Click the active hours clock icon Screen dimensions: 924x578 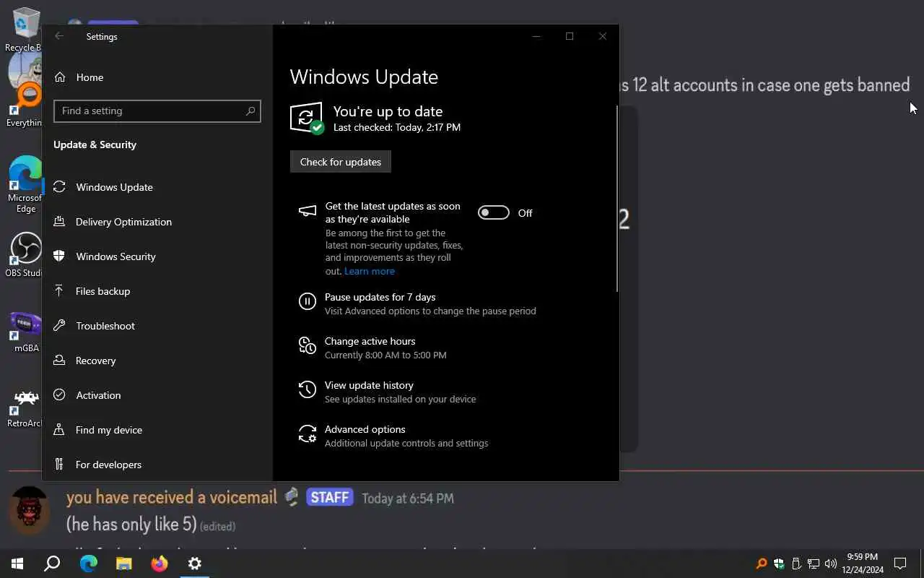(308, 346)
